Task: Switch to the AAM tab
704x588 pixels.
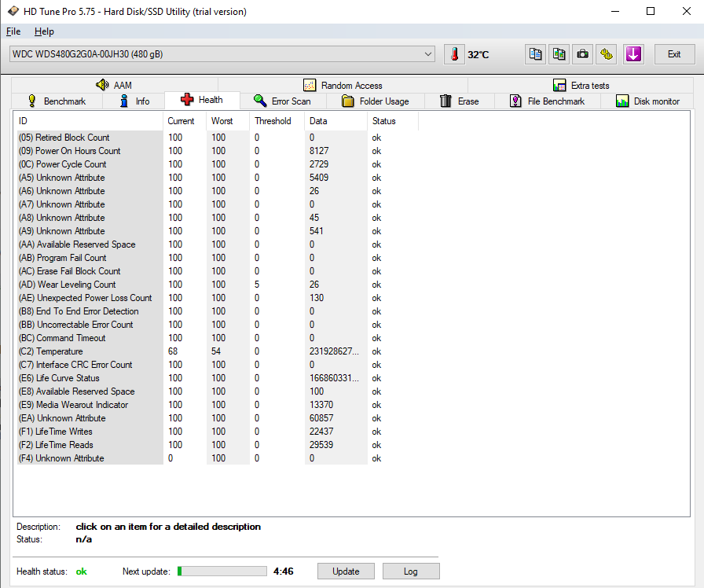Action: (x=115, y=85)
